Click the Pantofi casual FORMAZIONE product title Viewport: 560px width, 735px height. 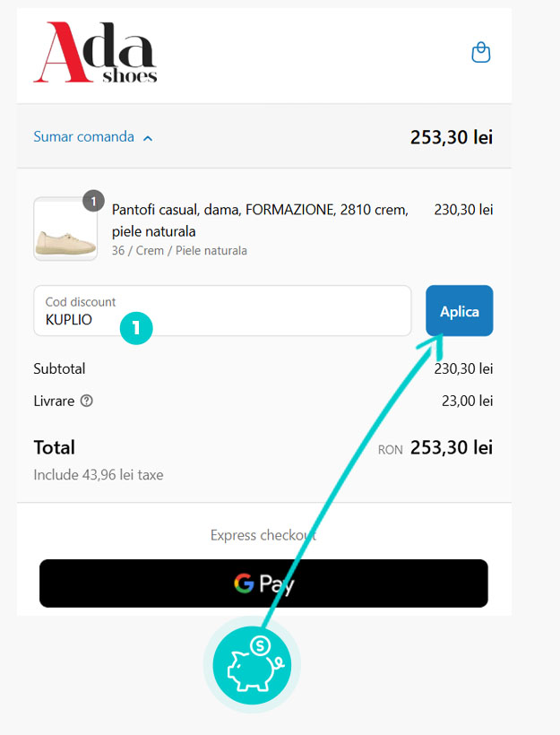pyautogui.click(x=260, y=220)
